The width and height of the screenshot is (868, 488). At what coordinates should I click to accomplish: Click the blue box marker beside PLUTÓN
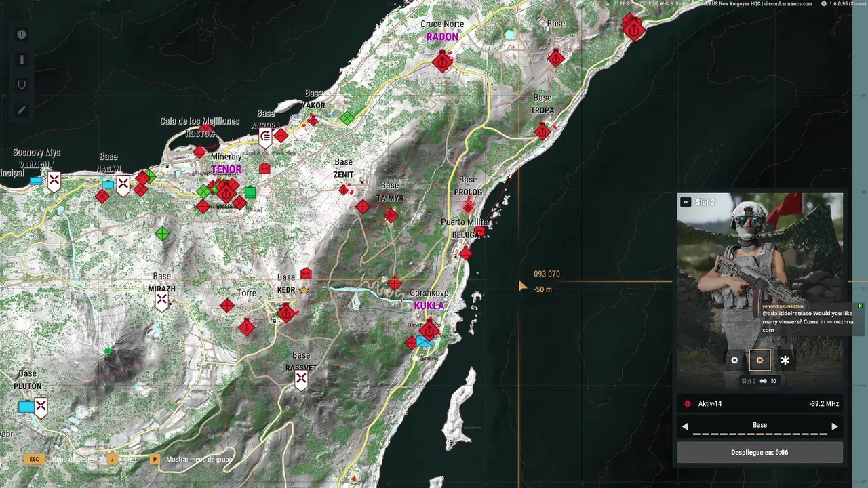click(x=26, y=407)
